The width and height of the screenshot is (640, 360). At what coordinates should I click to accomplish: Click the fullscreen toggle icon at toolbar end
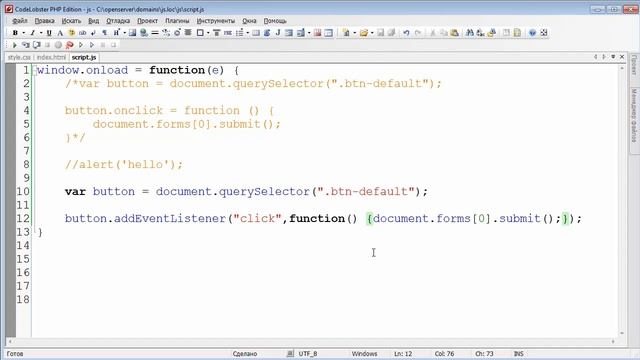pos(544,33)
